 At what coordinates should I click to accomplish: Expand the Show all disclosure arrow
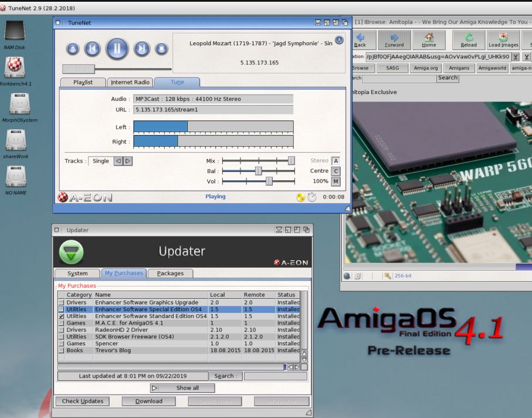[x=154, y=388]
